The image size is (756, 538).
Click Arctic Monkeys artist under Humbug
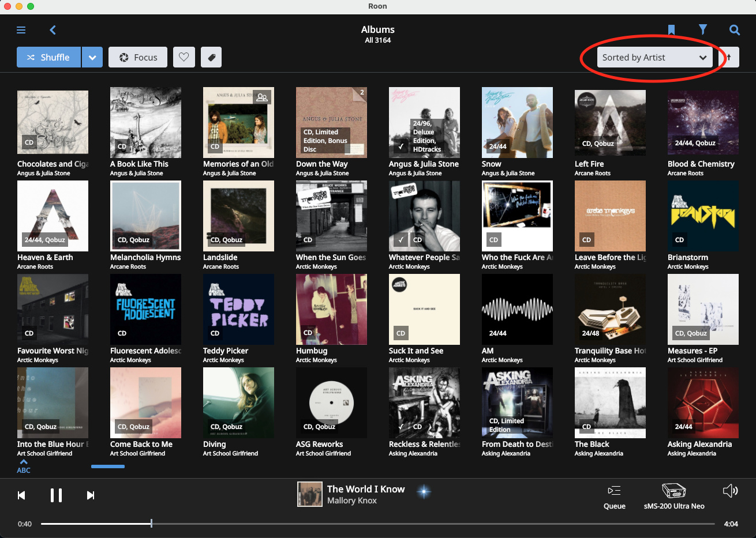pos(316,360)
